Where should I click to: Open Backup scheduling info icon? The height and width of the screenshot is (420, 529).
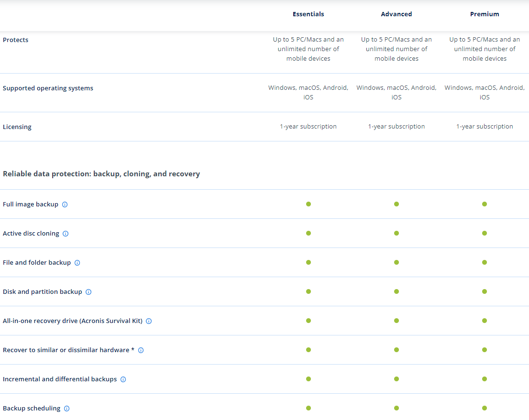(67, 409)
